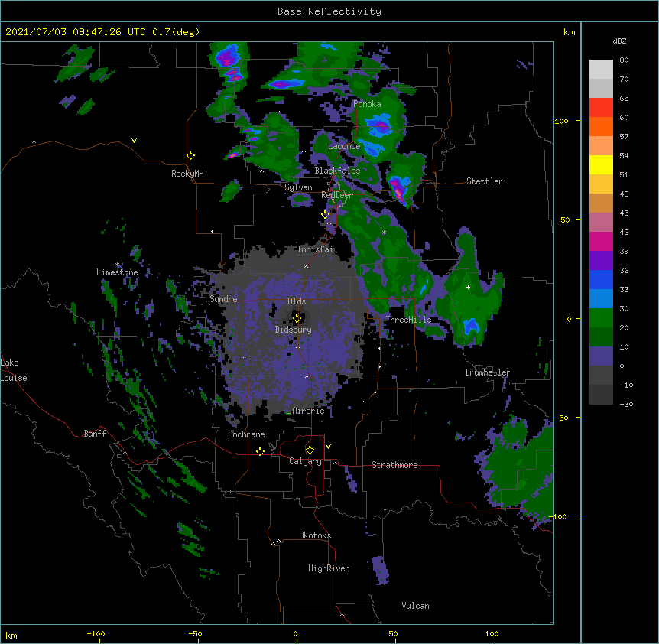Select the Didsbury town label

click(x=294, y=330)
